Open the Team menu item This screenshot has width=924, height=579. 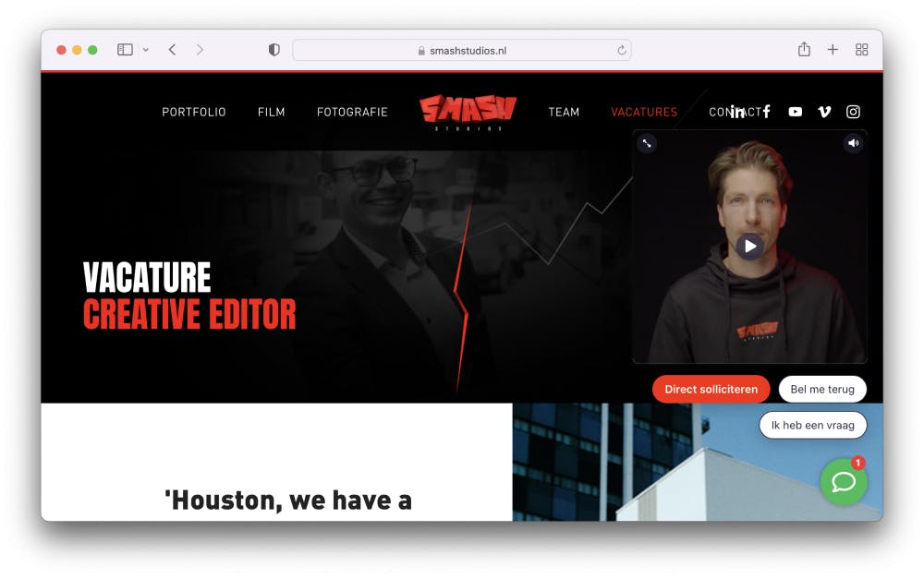tap(564, 112)
